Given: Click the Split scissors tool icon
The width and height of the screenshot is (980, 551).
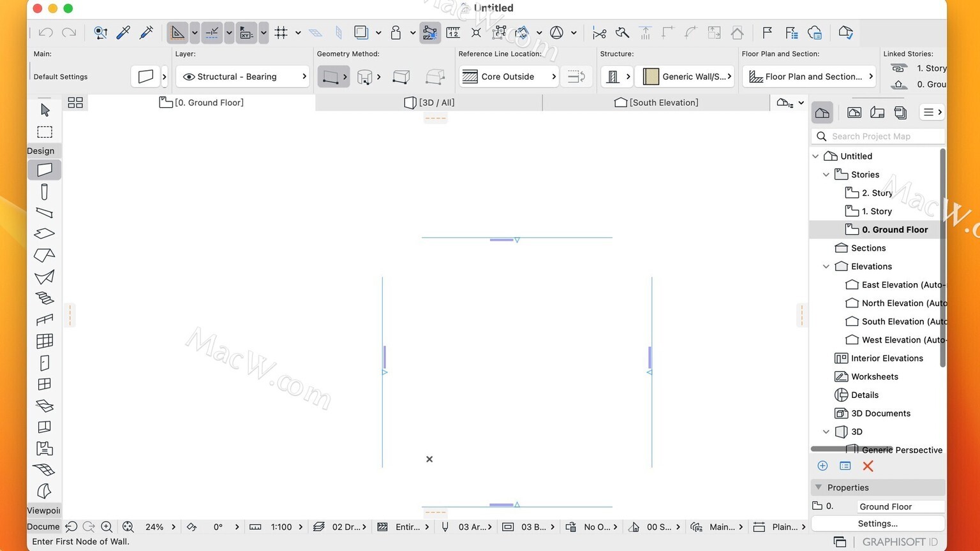Looking at the screenshot, I should pos(599,33).
